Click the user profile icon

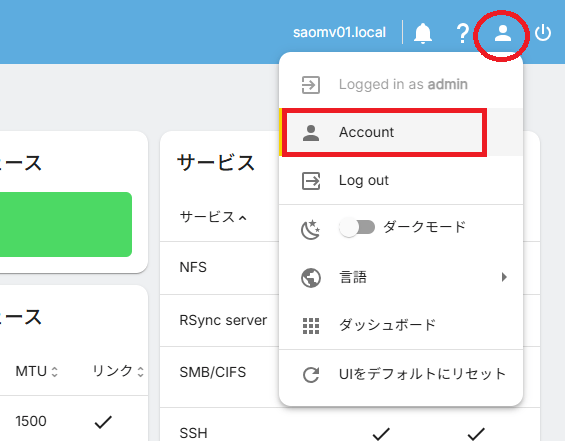pyautogui.click(x=503, y=33)
